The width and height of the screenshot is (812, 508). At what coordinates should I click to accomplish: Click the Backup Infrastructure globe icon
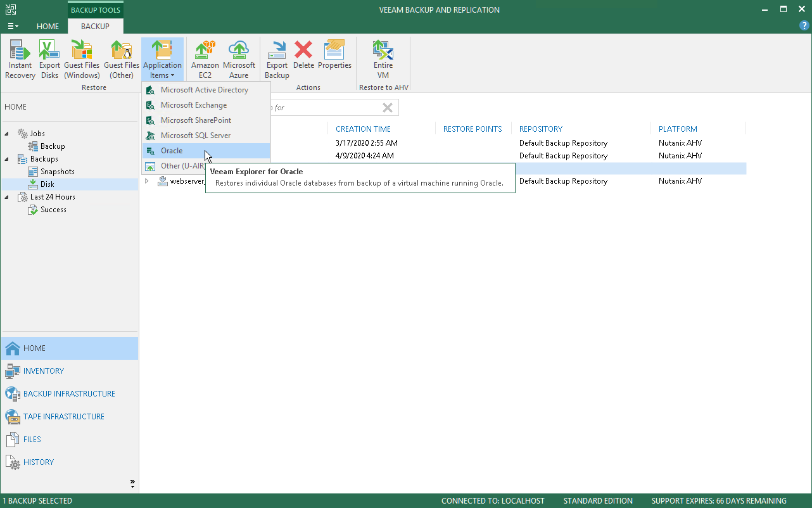pos(13,394)
